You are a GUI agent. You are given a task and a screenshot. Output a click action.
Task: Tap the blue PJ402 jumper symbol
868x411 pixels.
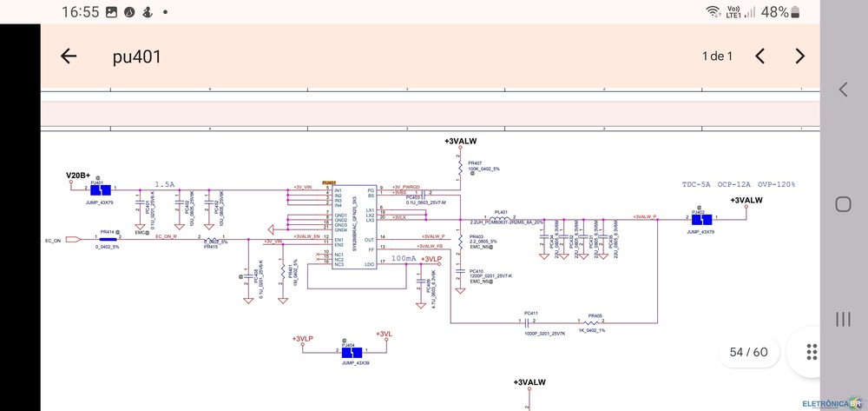tap(701, 219)
